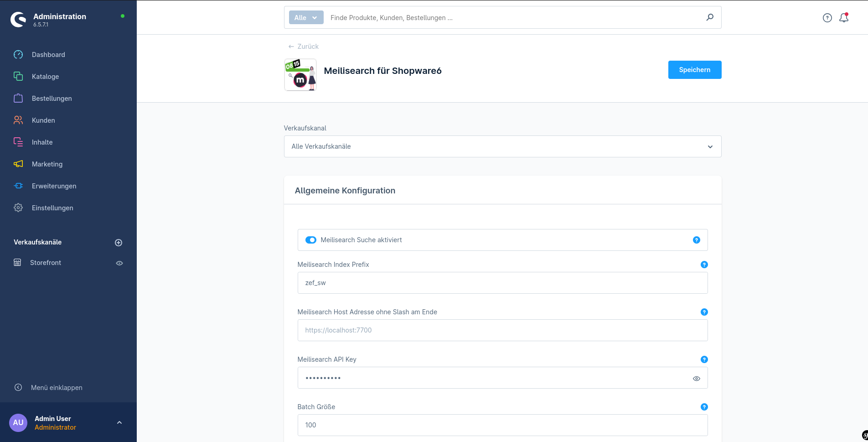
Task: Open the Alle search filter dropdown
Action: pyautogui.click(x=306, y=18)
